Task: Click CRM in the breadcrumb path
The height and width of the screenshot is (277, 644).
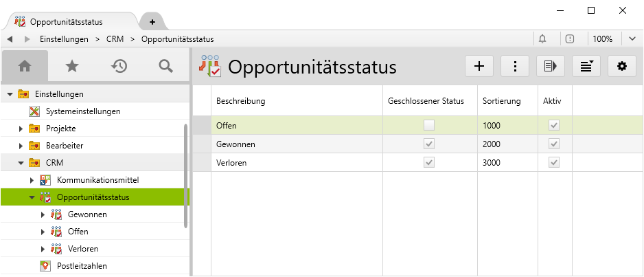Action: 115,39
